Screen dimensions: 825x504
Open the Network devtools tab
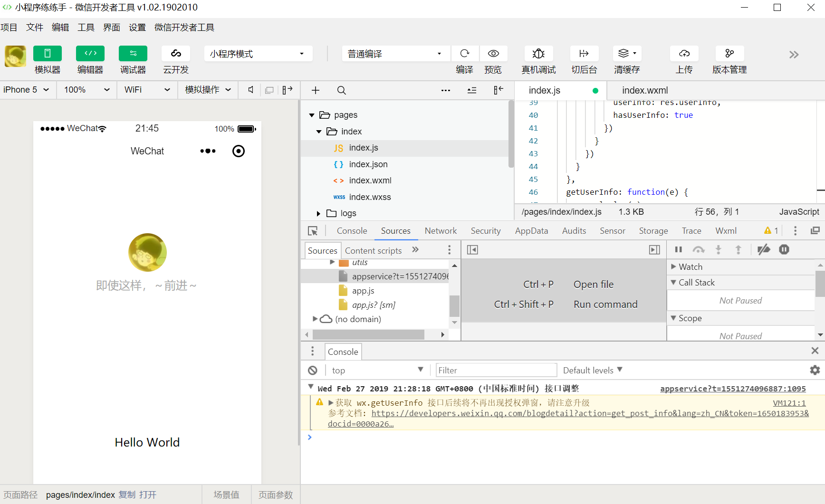point(441,231)
